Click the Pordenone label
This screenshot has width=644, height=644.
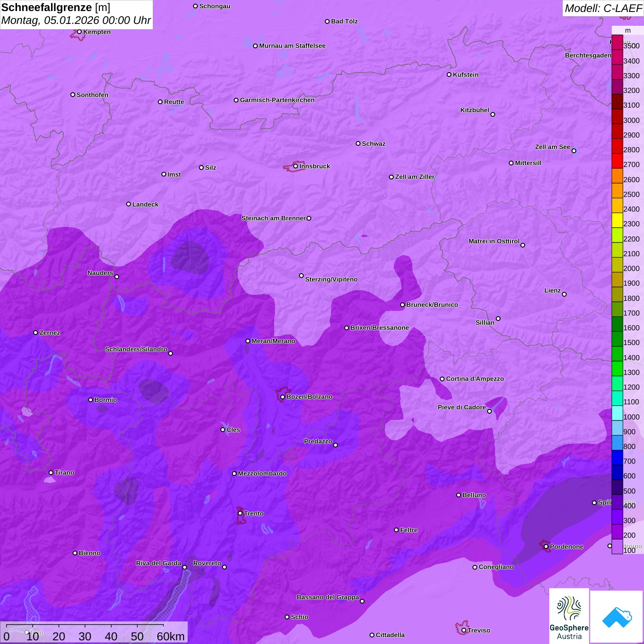[567, 546]
